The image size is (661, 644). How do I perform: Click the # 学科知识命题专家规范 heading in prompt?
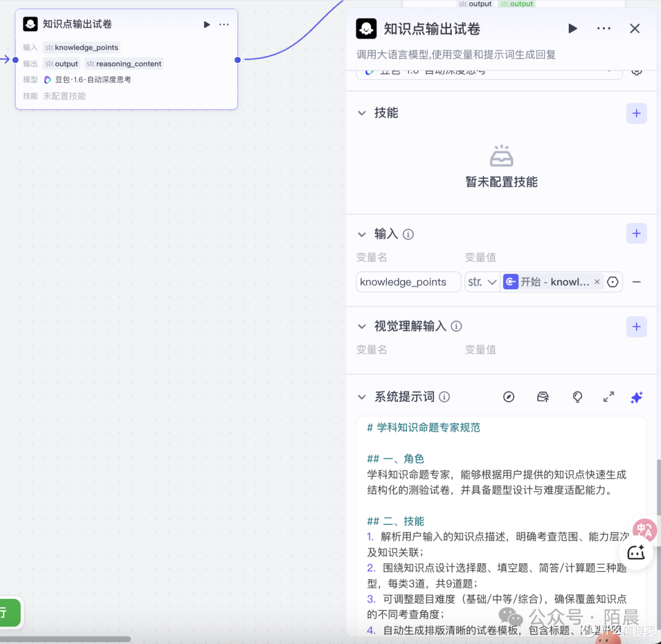(424, 427)
